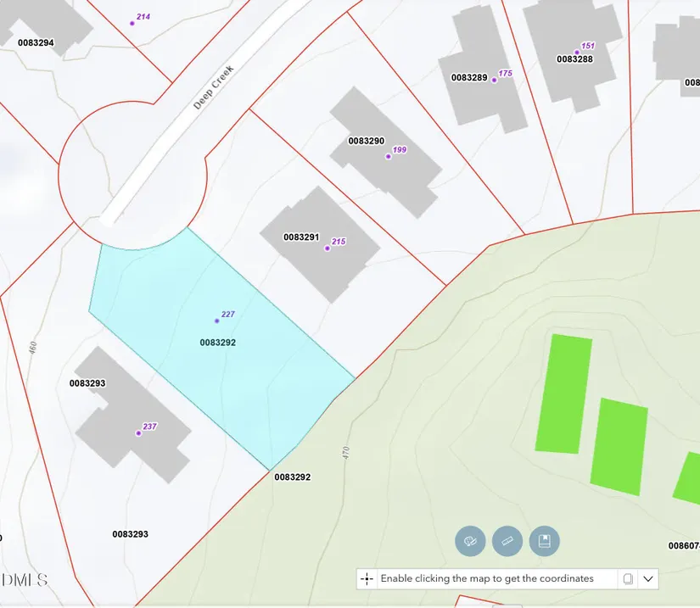Copy coordinates with the copy icon
The height and width of the screenshot is (608, 700).
pyautogui.click(x=628, y=579)
